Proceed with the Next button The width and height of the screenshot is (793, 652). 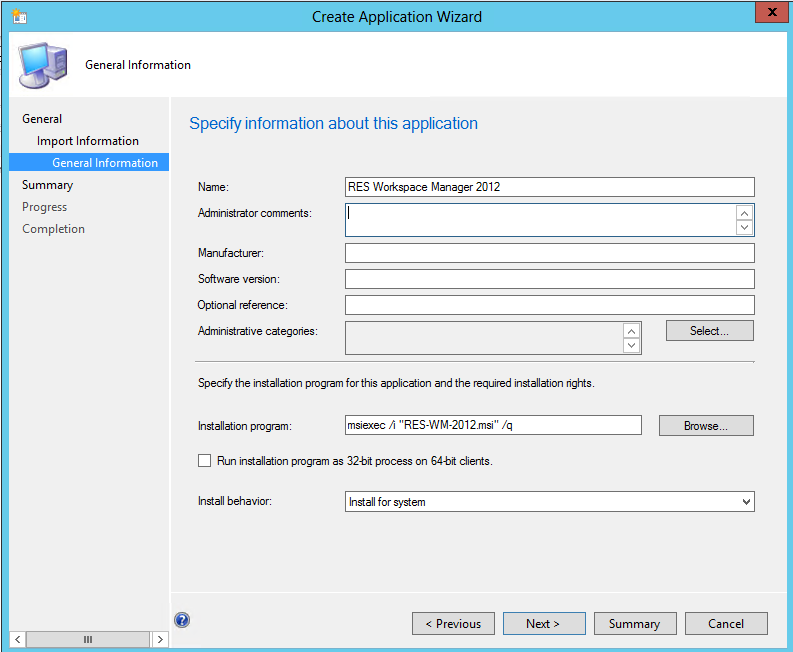tap(544, 624)
